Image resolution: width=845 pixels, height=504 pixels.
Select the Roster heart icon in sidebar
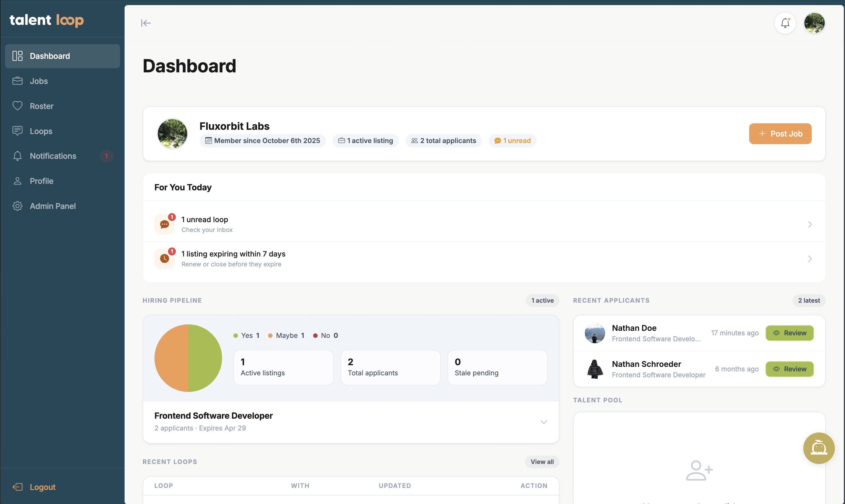(18, 106)
